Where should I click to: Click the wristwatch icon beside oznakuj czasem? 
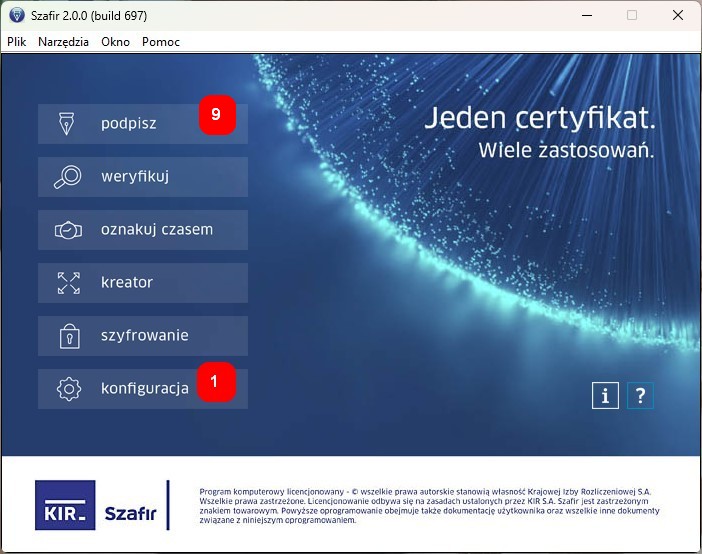(68, 230)
